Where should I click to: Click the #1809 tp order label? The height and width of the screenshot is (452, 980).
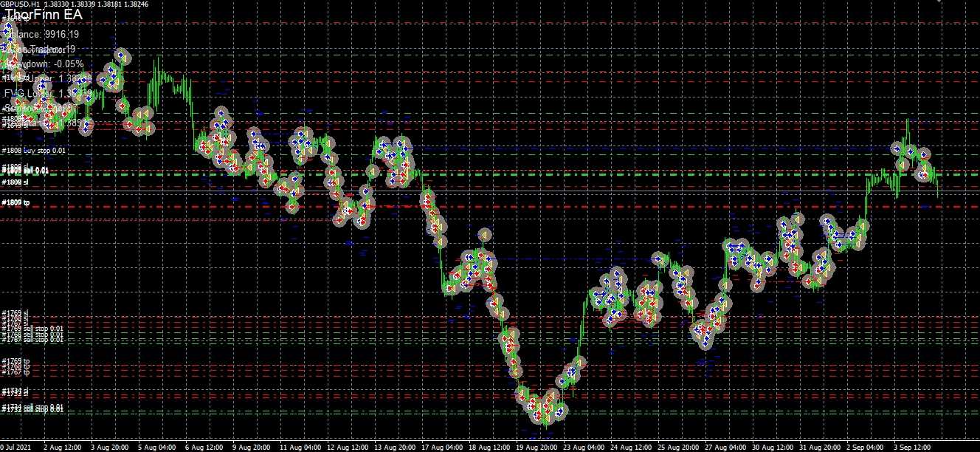(15, 202)
